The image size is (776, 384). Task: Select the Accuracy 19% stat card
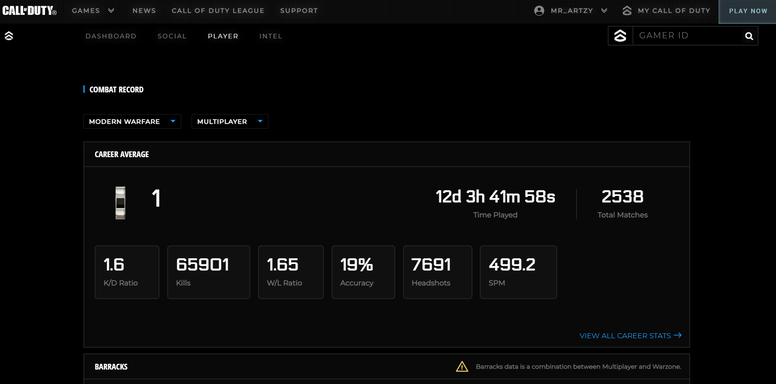363,272
